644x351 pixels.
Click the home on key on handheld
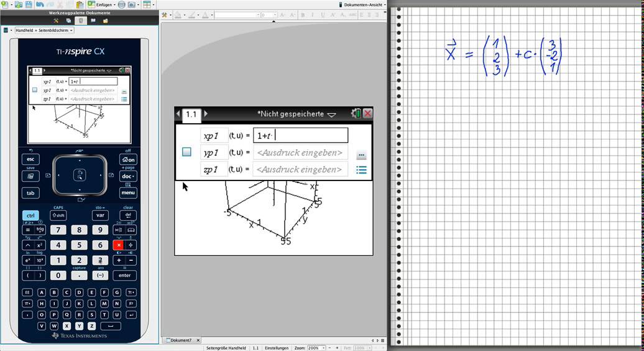point(128,159)
